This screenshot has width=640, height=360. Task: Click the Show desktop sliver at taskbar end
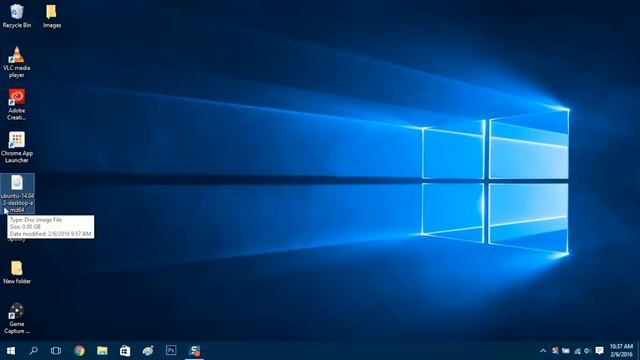pos(638,351)
